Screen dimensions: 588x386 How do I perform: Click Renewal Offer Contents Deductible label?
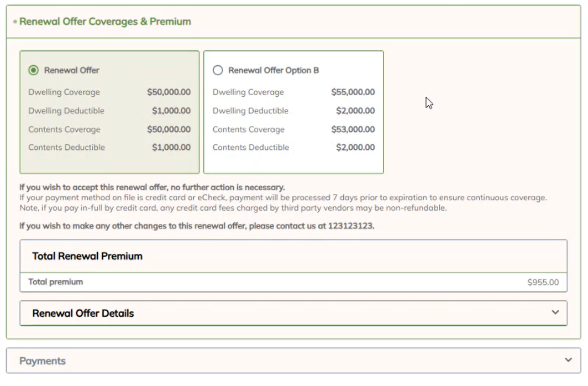(67, 148)
